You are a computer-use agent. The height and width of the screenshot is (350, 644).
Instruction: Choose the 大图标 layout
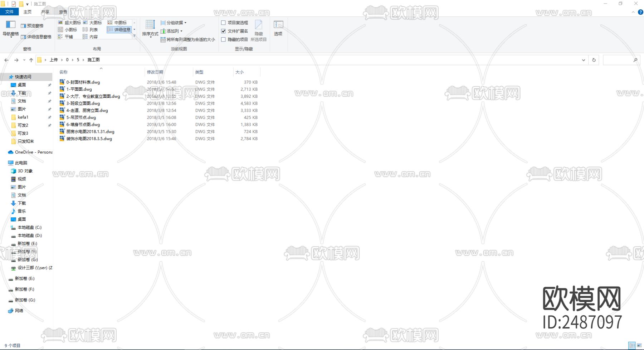coord(93,23)
